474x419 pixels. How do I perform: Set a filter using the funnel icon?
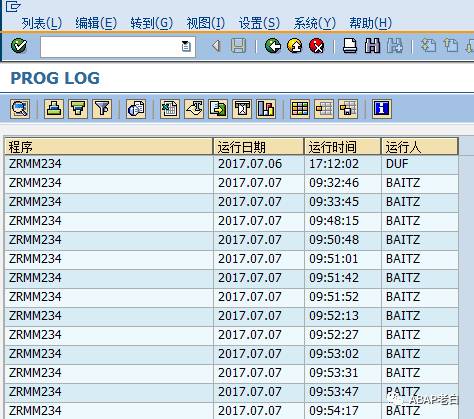tap(102, 109)
